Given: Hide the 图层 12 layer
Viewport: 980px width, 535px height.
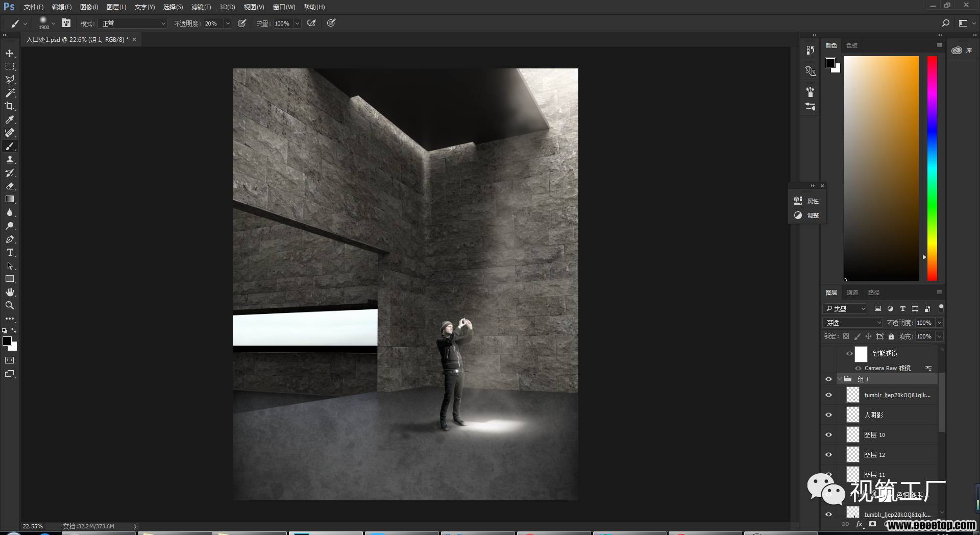Looking at the screenshot, I should click(828, 454).
